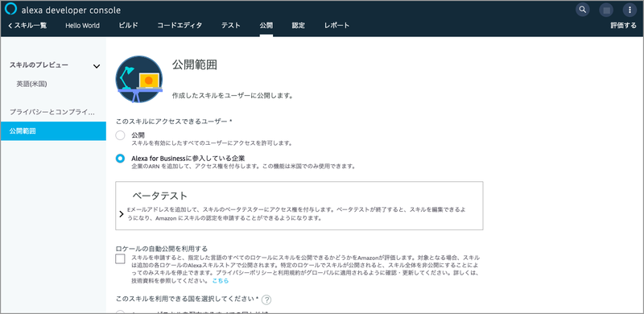Select 公開範囲 in the sidebar
The width and height of the screenshot is (644, 314).
(x=53, y=131)
